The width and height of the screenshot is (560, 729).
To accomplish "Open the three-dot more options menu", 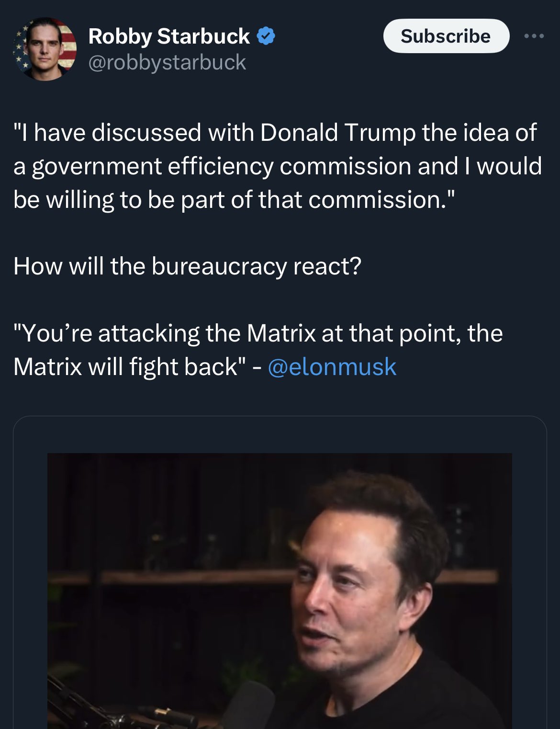I will (x=534, y=36).
